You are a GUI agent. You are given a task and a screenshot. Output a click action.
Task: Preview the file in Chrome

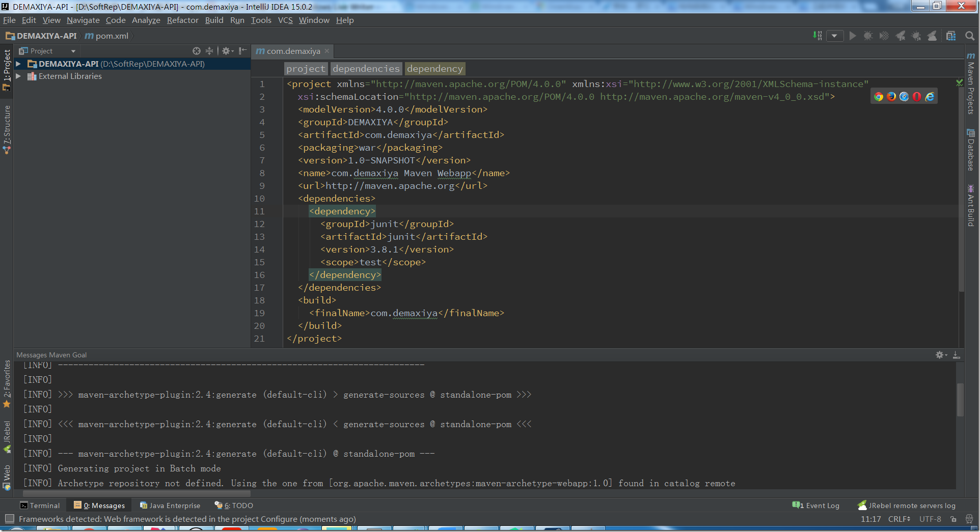click(879, 97)
